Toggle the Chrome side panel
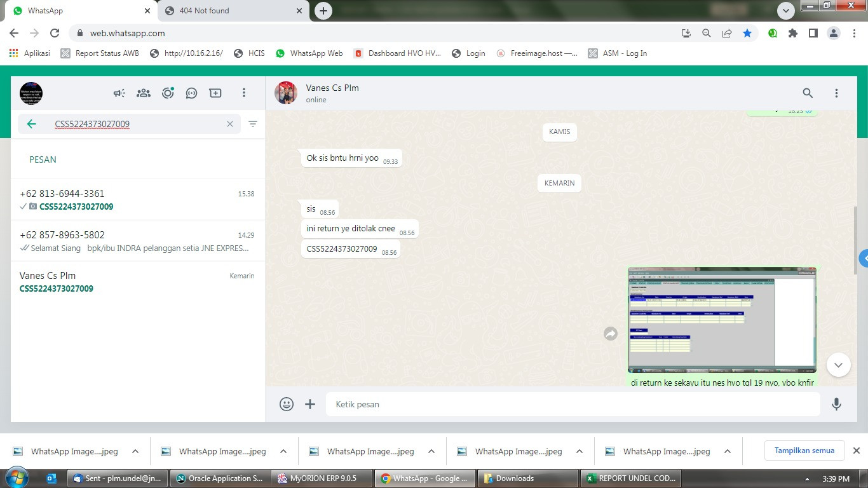This screenshot has height=488, width=868. 813,33
